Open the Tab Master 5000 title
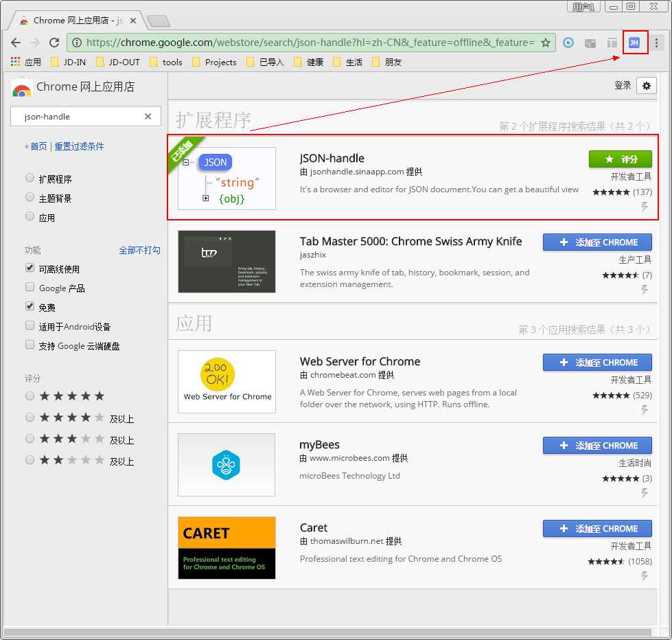 [x=410, y=241]
